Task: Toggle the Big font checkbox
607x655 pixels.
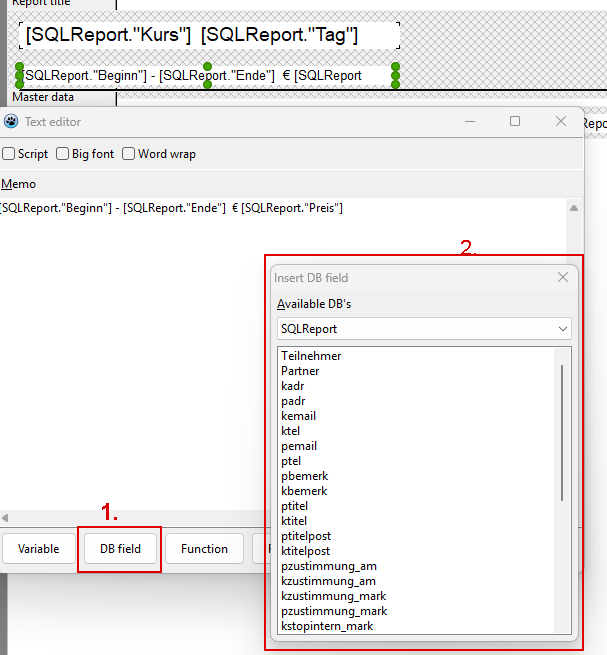Action: [63, 154]
